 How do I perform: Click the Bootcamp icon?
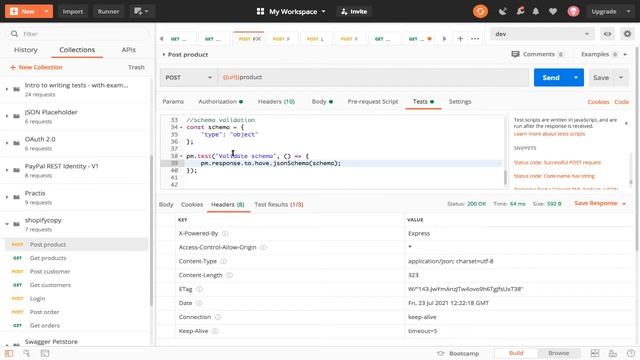point(440,353)
